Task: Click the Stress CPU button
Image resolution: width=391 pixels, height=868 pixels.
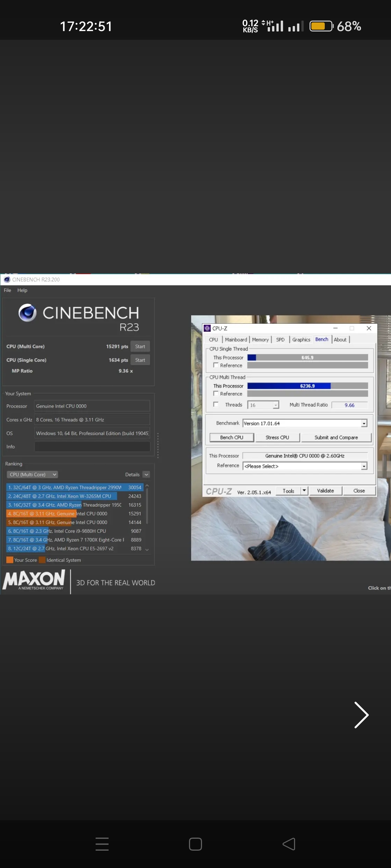Action: pyautogui.click(x=277, y=437)
